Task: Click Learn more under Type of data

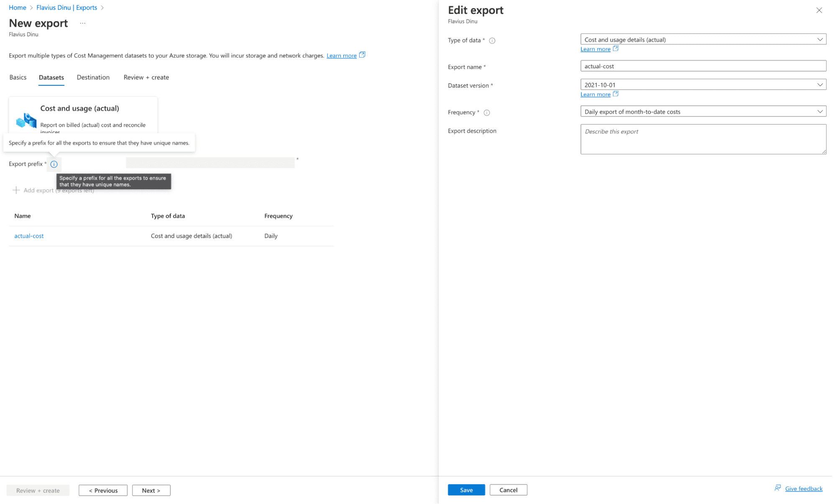Action: point(596,49)
